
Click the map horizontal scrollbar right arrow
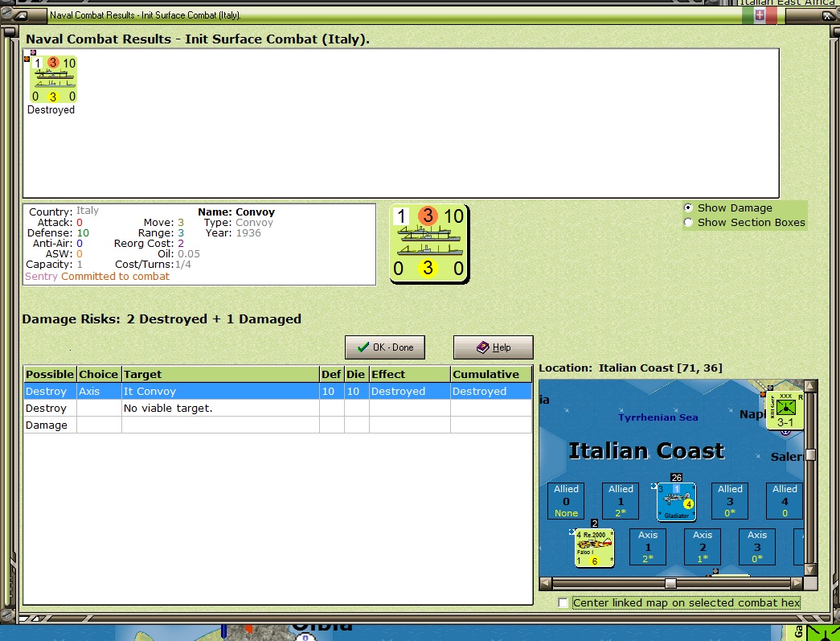pos(797,582)
